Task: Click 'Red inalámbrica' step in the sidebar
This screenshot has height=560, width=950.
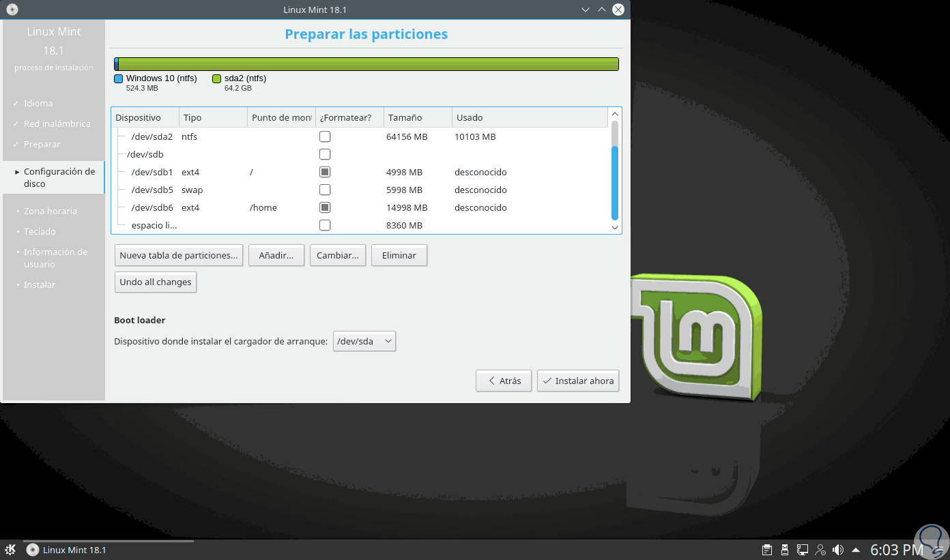Action: (57, 123)
